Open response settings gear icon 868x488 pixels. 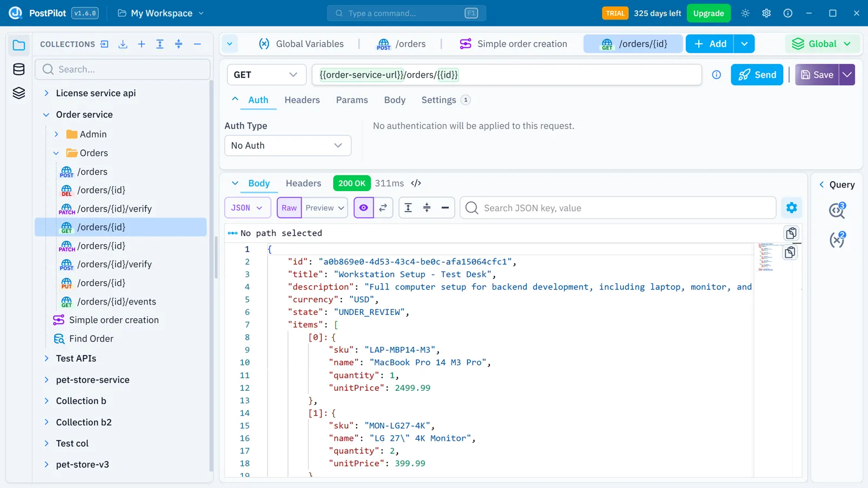pyautogui.click(x=792, y=207)
